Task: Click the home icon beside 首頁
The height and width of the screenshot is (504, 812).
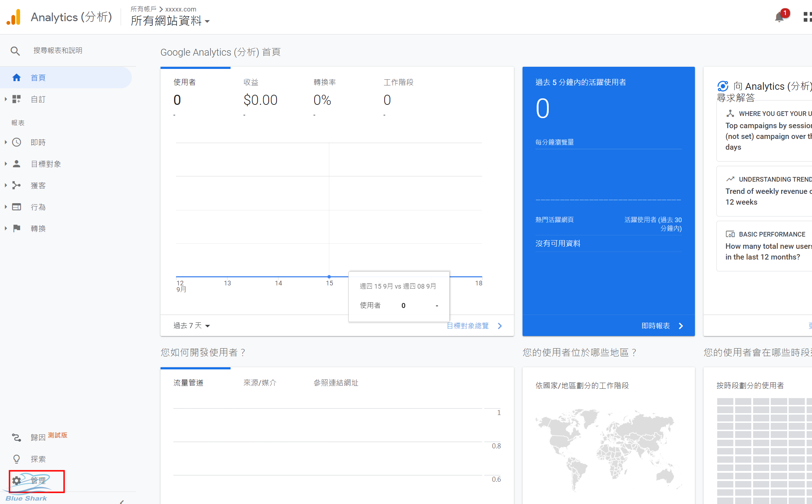Action: [17, 78]
